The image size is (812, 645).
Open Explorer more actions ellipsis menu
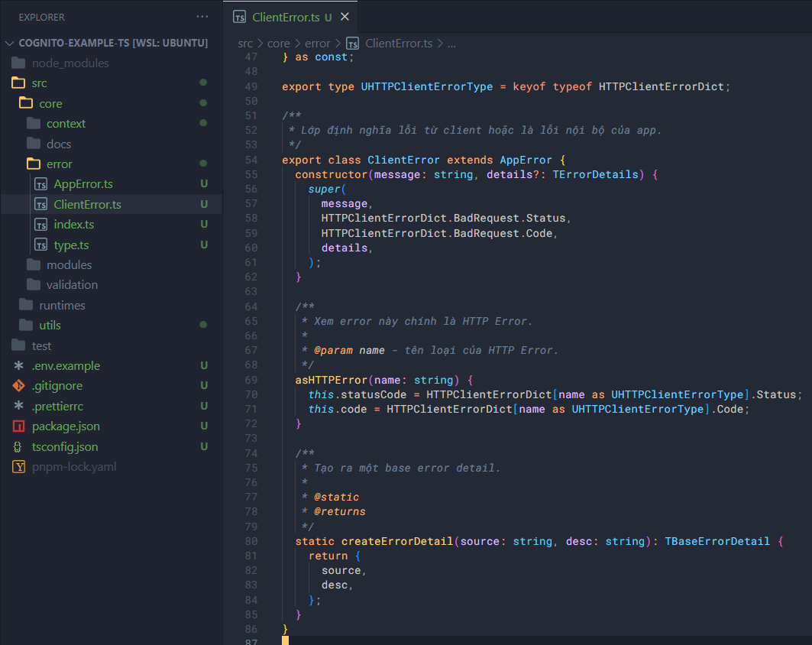[x=202, y=17]
